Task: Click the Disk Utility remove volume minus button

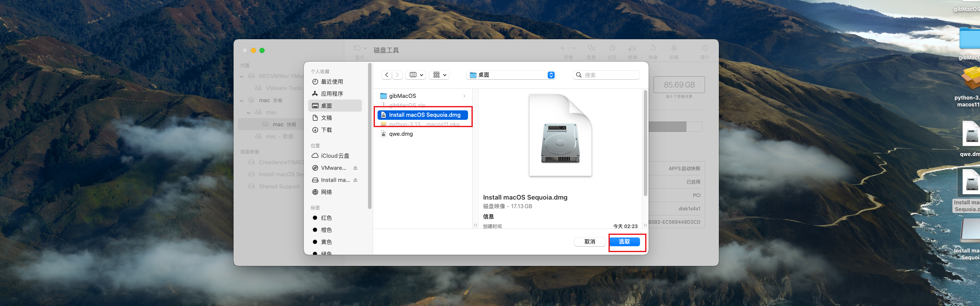Action: click(574, 48)
